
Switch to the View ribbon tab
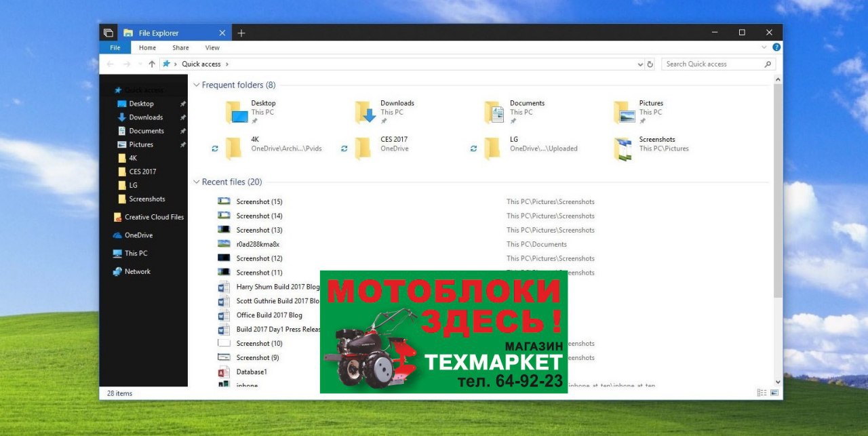pyautogui.click(x=212, y=47)
